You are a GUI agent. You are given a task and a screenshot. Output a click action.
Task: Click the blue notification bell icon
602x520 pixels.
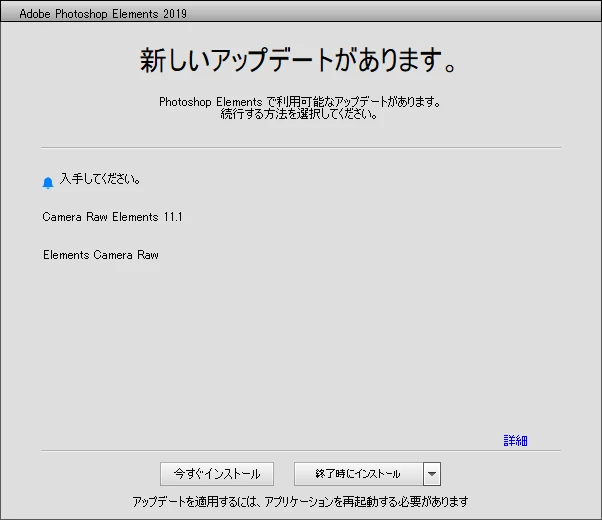click(48, 183)
